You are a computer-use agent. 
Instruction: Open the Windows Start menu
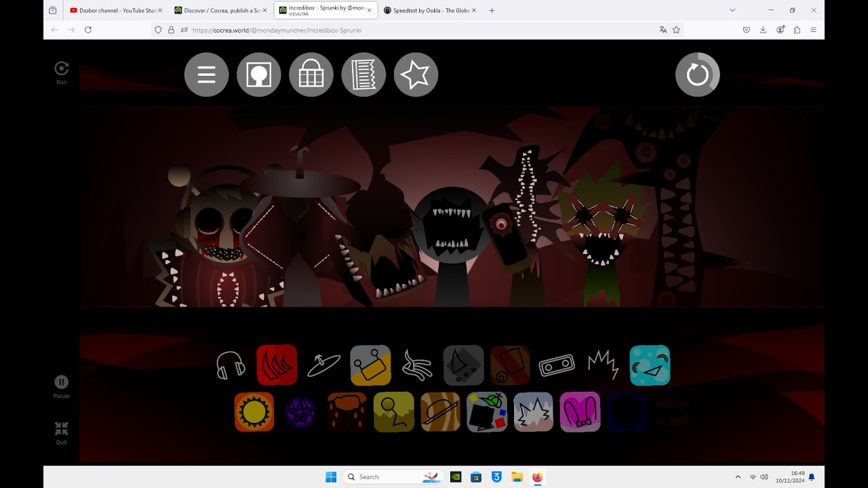331,477
